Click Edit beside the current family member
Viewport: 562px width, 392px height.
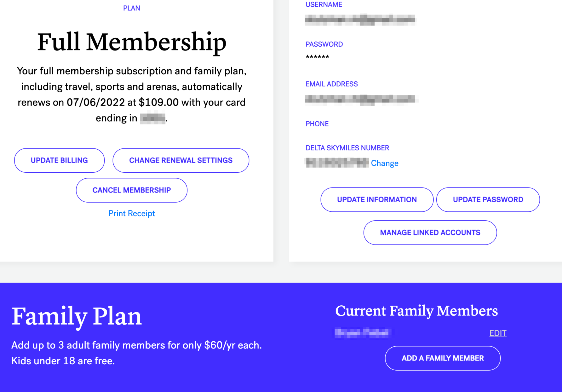coord(498,333)
